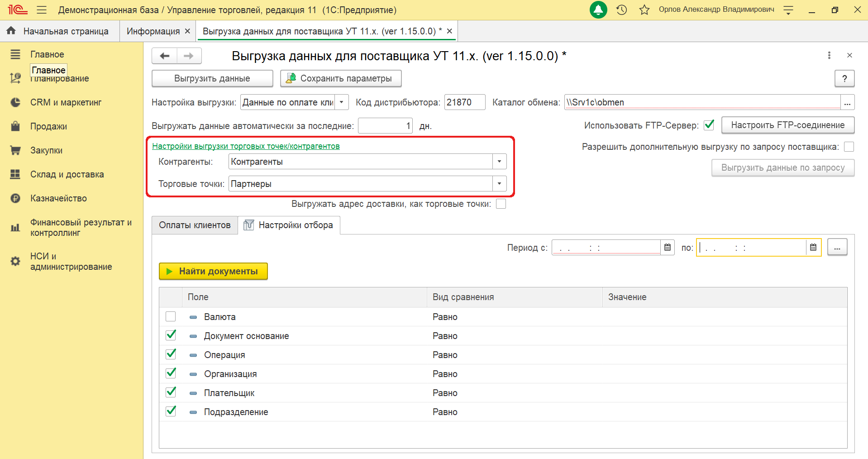Close the form with the X icon
The image size is (868, 459).
(849, 55)
